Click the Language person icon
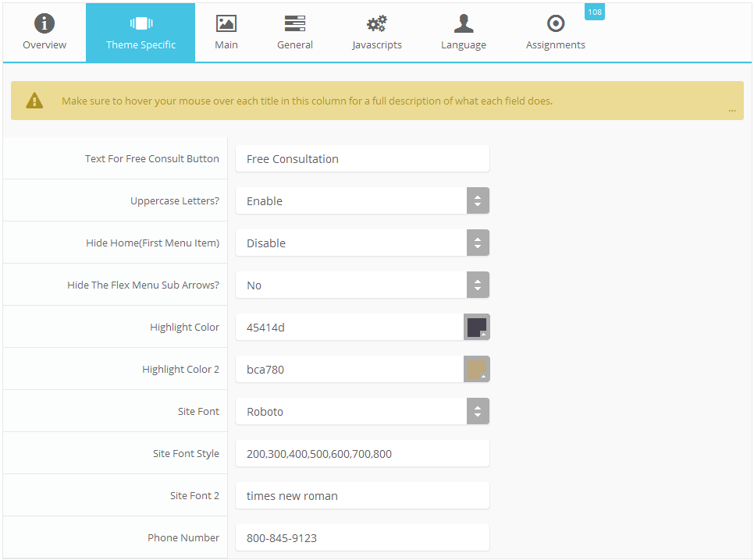The width and height of the screenshot is (754, 560). [464, 23]
